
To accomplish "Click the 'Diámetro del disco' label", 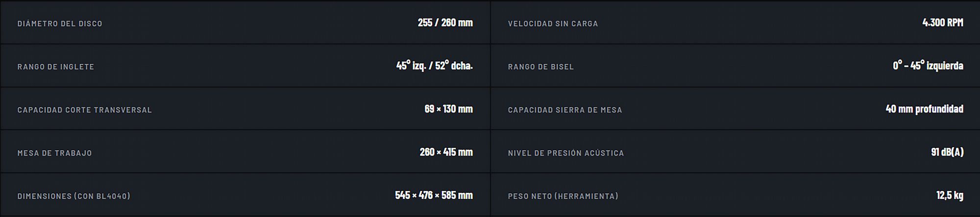I will [x=60, y=24].
